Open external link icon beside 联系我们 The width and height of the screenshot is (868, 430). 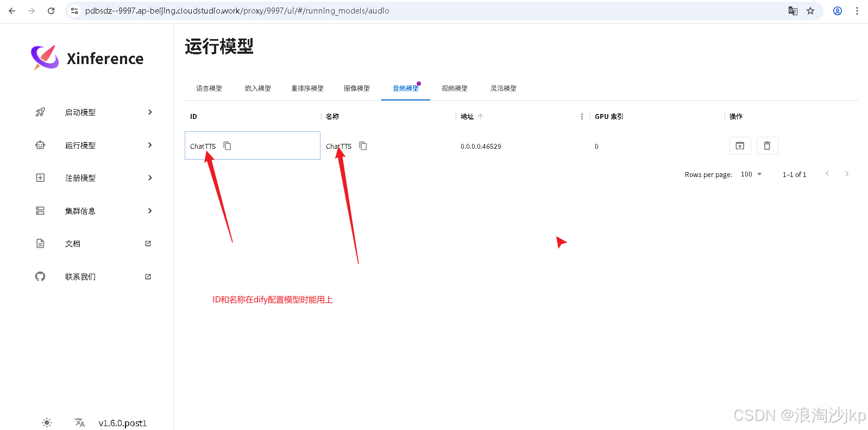click(148, 276)
